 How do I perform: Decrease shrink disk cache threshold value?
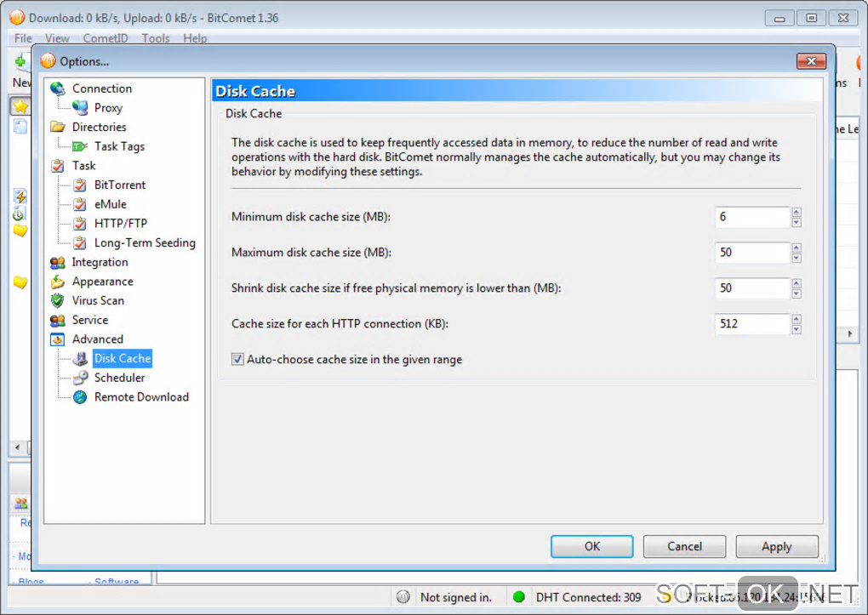797,294
